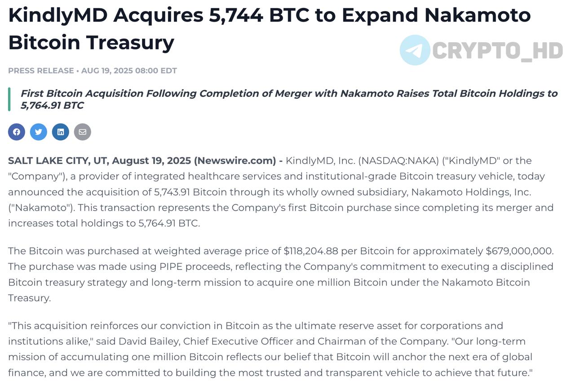
Task: Click the "$118,204.88" average price figure
Action: point(314,251)
